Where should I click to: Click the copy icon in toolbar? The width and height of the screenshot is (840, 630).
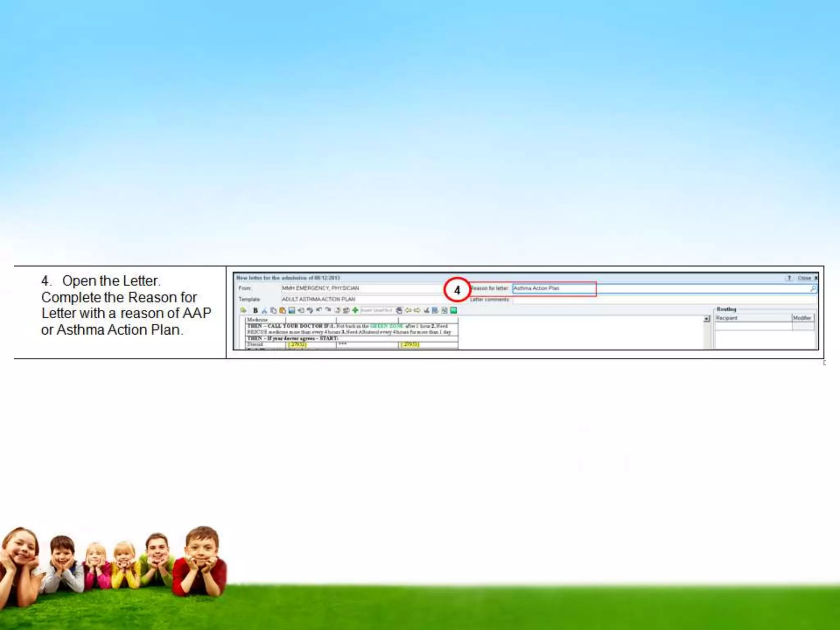pyautogui.click(x=274, y=310)
